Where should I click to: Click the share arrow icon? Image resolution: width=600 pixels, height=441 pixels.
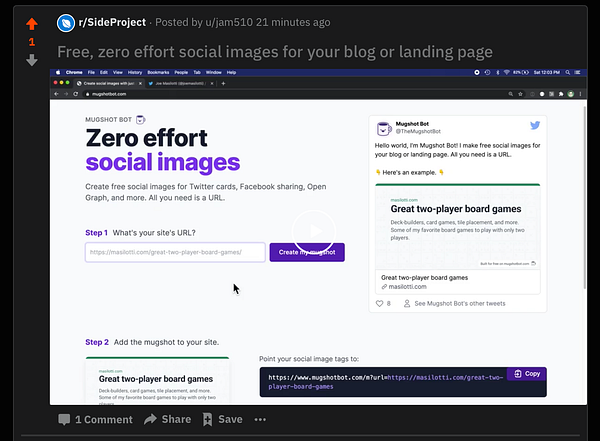(150, 419)
